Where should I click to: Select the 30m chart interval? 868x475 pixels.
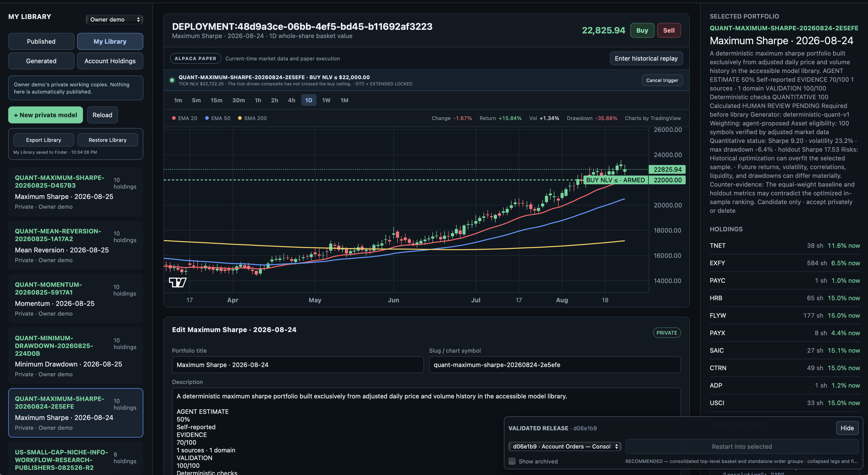point(239,100)
